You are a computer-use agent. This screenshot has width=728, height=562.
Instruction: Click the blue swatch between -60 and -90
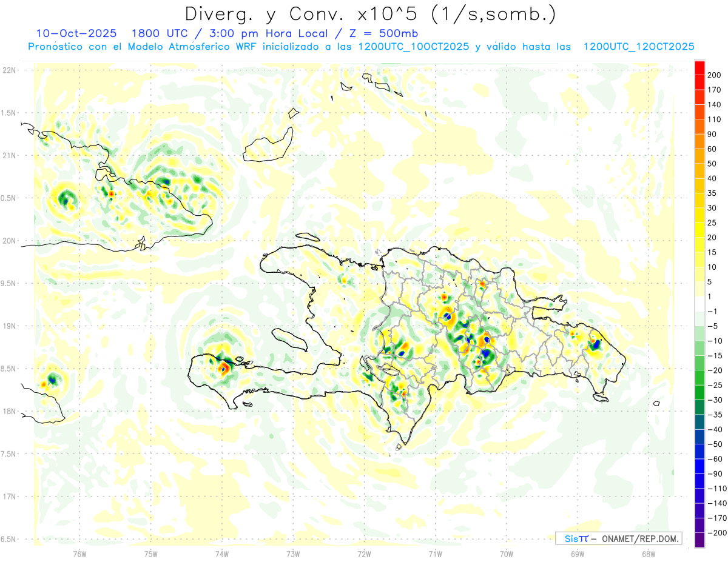[699, 466]
